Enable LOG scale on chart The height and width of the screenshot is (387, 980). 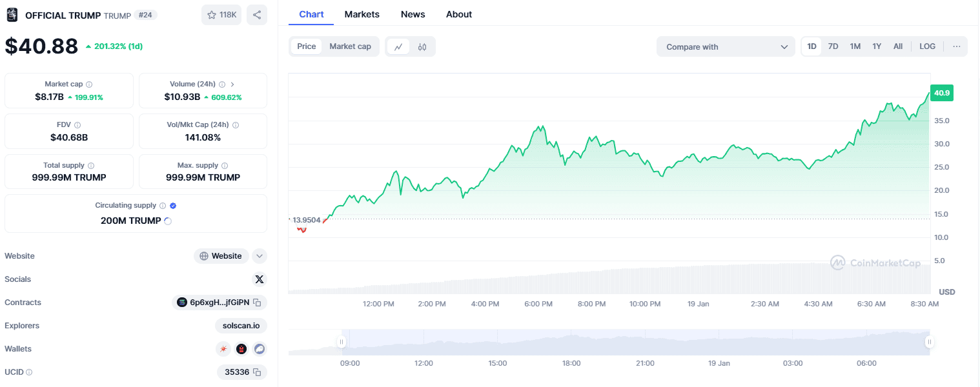pyautogui.click(x=927, y=46)
